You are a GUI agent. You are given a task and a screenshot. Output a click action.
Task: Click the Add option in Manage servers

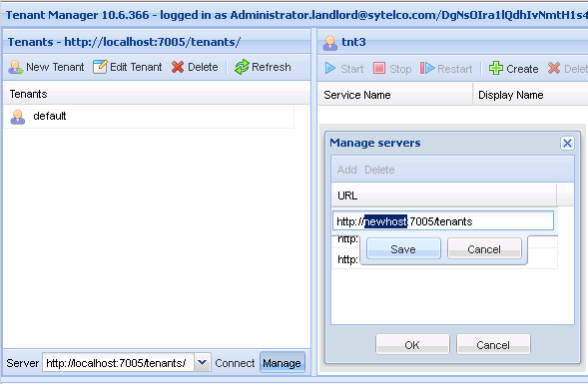point(346,170)
